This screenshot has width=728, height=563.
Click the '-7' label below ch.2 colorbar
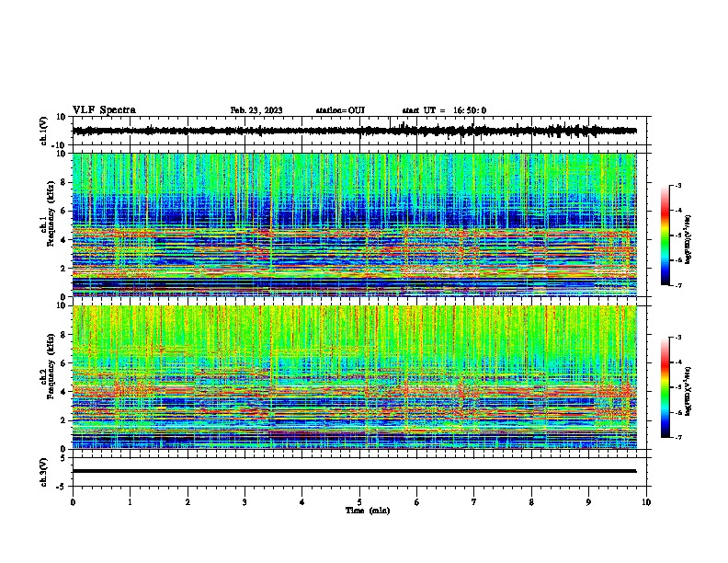[678, 437]
